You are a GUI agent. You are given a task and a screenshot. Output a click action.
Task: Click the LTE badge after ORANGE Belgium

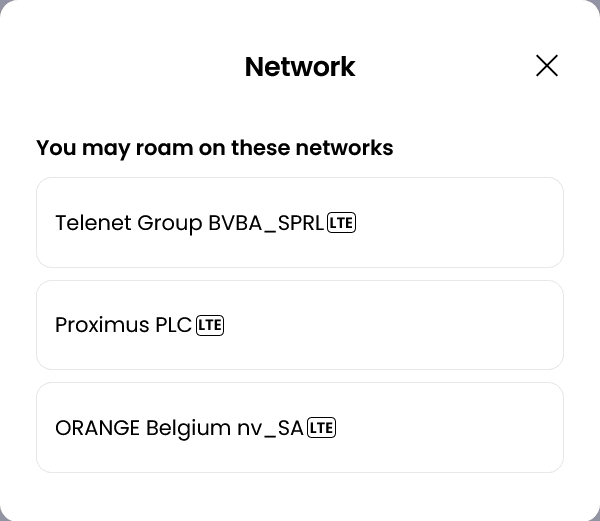coord(321,428)
